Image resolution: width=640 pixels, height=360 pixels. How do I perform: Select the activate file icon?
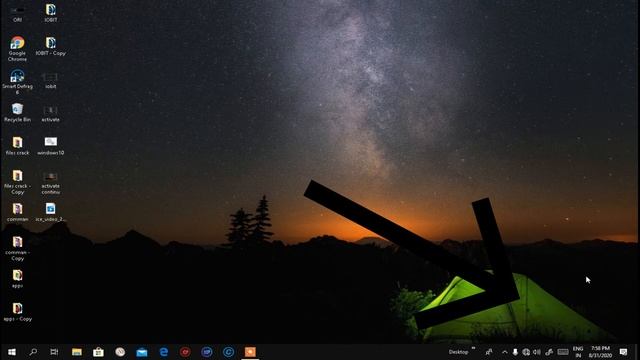pyautogui.click(x=51, y=113)
